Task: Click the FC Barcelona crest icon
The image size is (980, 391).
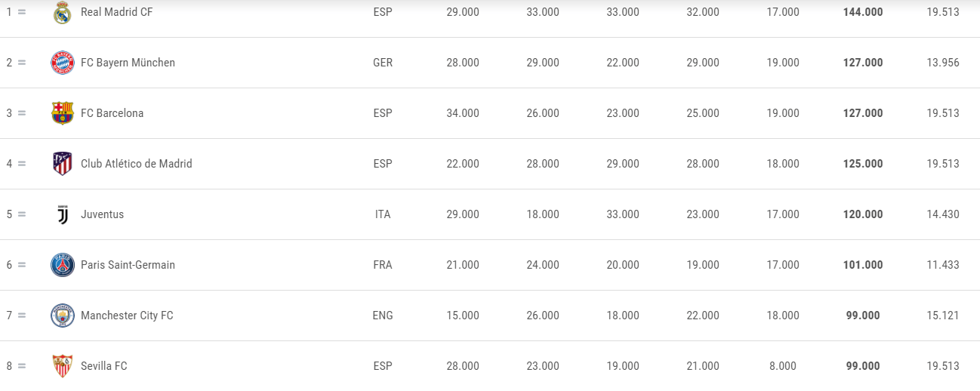Action: tap(62, 113)
